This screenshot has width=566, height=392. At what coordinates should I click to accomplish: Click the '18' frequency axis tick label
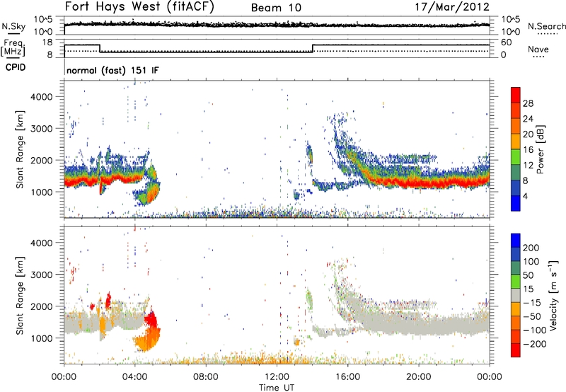click(x=47, y=42)
